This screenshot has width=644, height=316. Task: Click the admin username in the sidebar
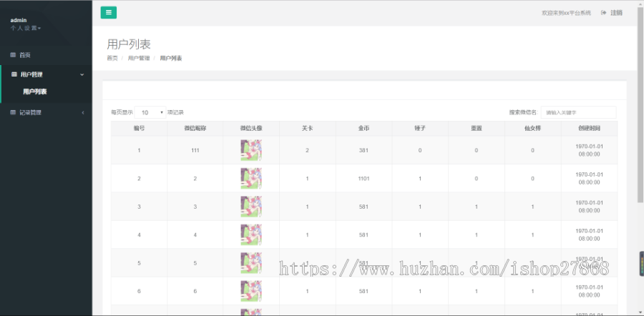coord(19,20)
